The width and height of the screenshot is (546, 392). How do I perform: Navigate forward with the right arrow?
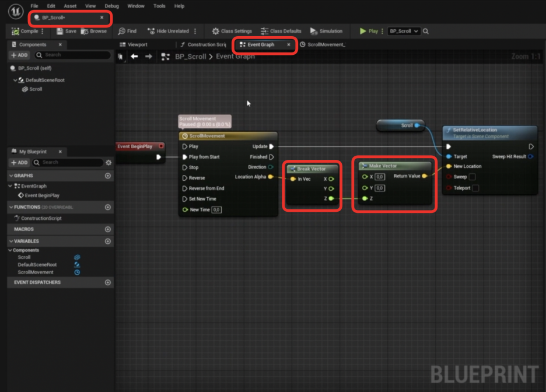pyautogui.click(x=149, y=57)
